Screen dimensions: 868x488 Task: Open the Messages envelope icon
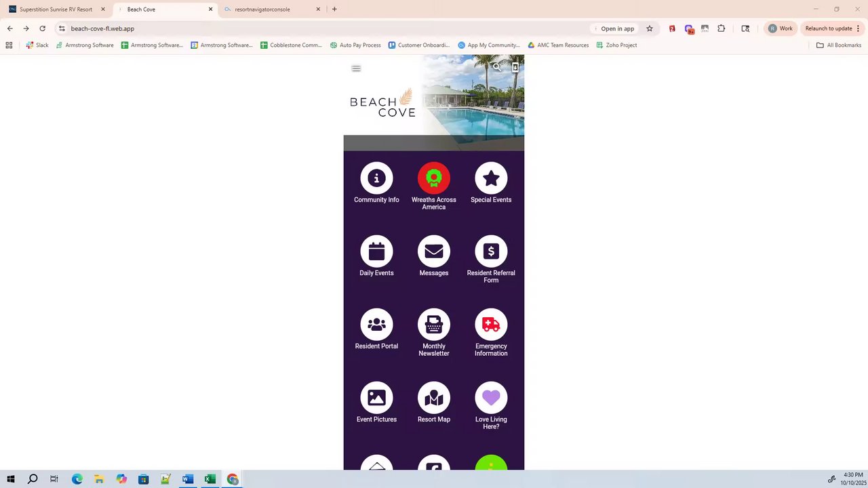pyautogui.click(x=434, y=251)
